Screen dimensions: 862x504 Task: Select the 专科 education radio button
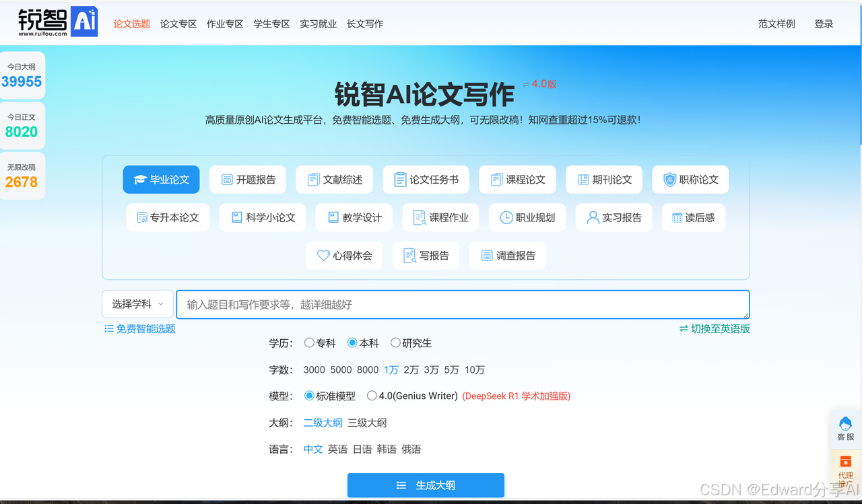coord(309,343)
